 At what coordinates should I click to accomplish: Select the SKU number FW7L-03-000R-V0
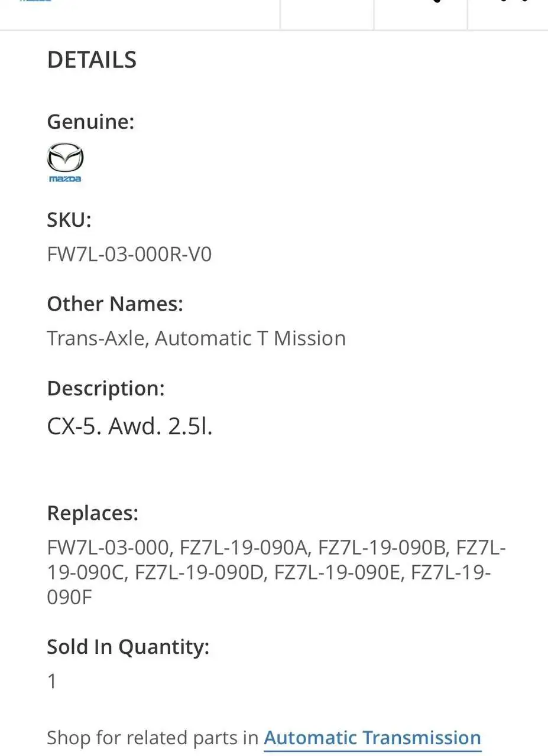tap(129, 255)
